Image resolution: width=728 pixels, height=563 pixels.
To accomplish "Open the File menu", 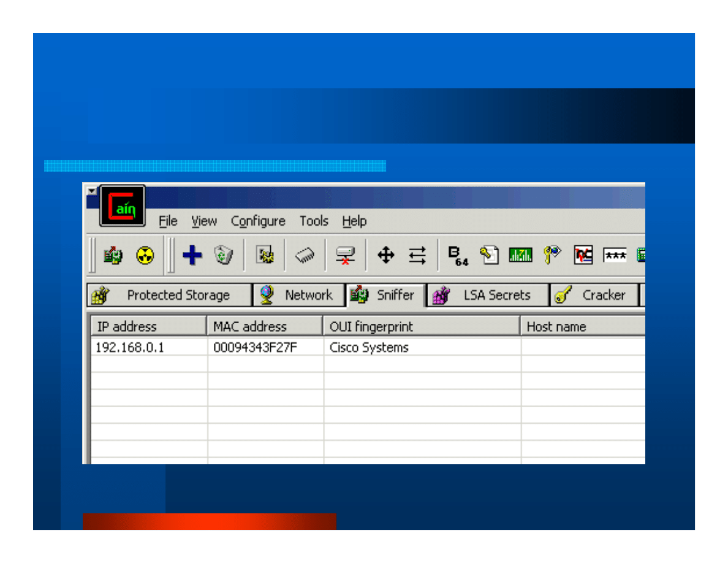I will pyautogui.click(x=168, y=221).
